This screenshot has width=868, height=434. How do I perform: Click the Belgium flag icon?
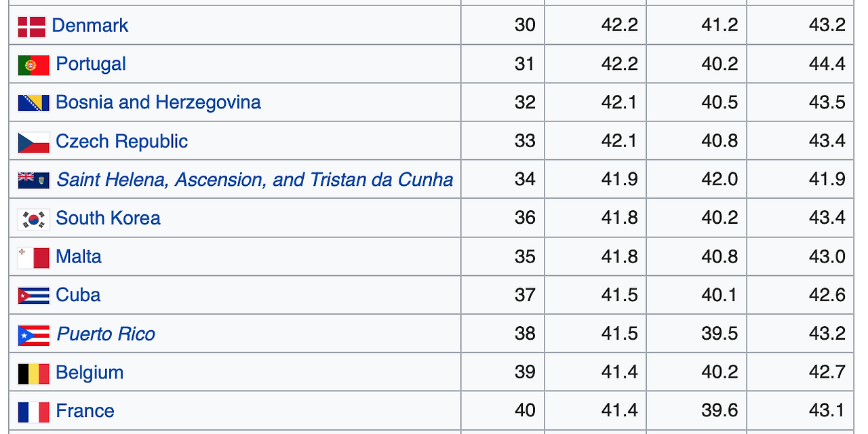pyautogui.click(x=33, y=374)
